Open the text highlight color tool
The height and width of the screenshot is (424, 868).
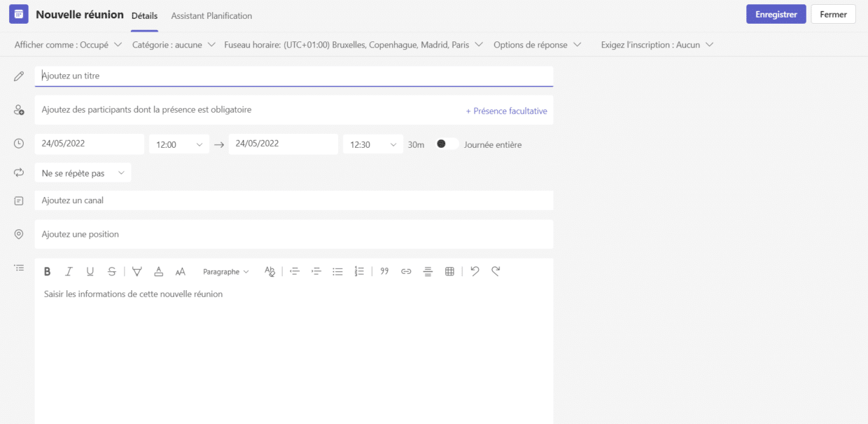click(137, 272)
